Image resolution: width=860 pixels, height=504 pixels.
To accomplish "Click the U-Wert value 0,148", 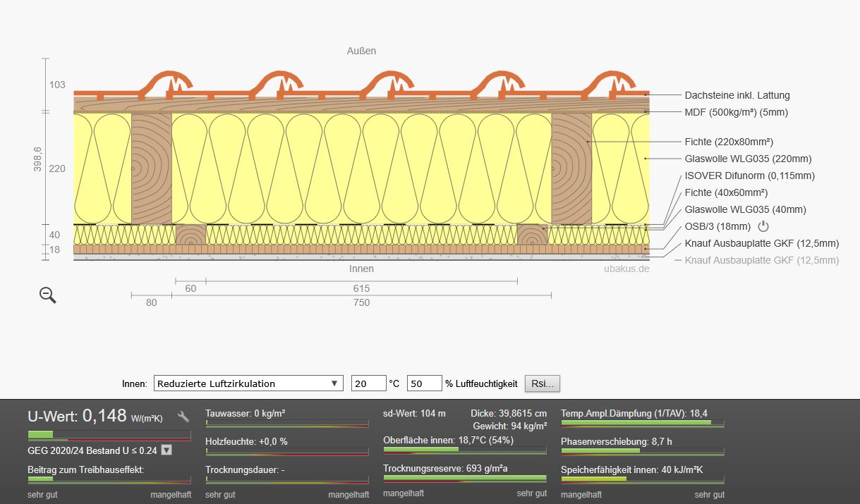I will pyautogui.click(x=104, y=415).
